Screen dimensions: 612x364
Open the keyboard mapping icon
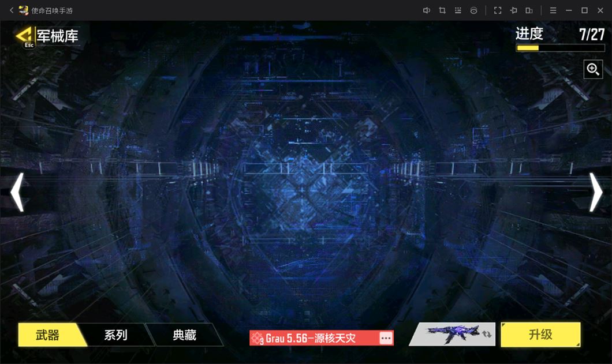458,10
